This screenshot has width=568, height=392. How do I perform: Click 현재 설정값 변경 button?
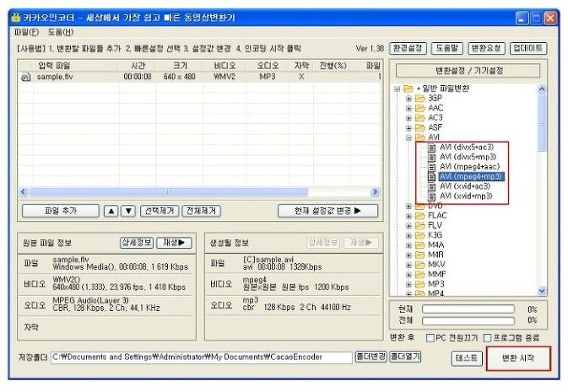tap(327, 211)
